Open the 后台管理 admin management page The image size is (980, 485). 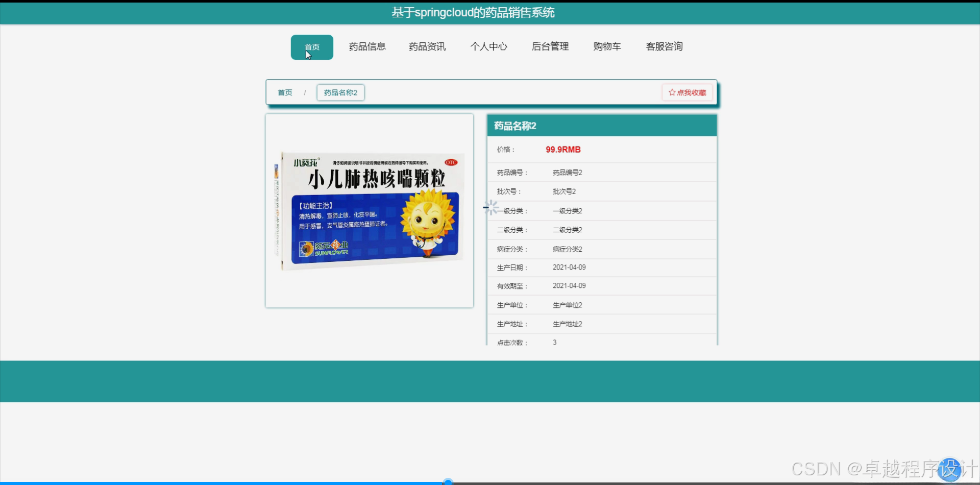point(550,46)
